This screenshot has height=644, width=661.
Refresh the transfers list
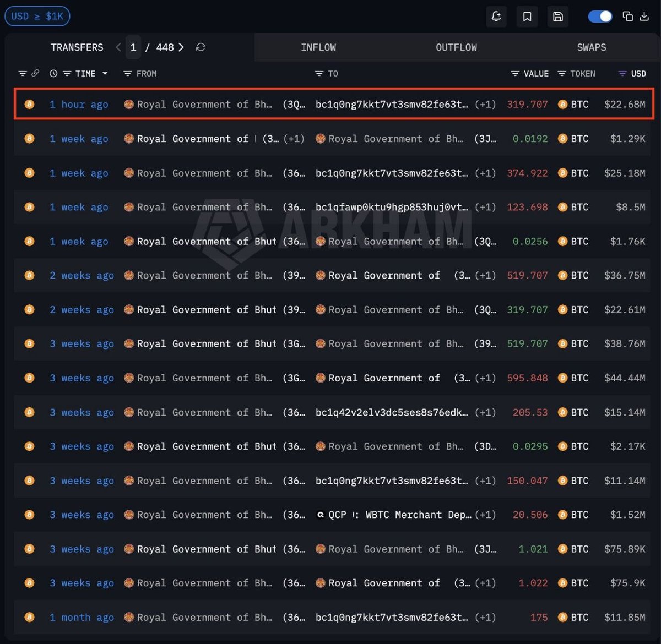pos(201,47)
